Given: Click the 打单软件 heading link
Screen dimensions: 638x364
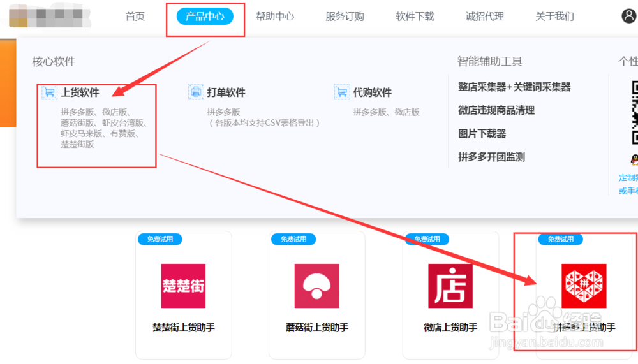Looking at the screenshot, I should click(x=226, y=92).
